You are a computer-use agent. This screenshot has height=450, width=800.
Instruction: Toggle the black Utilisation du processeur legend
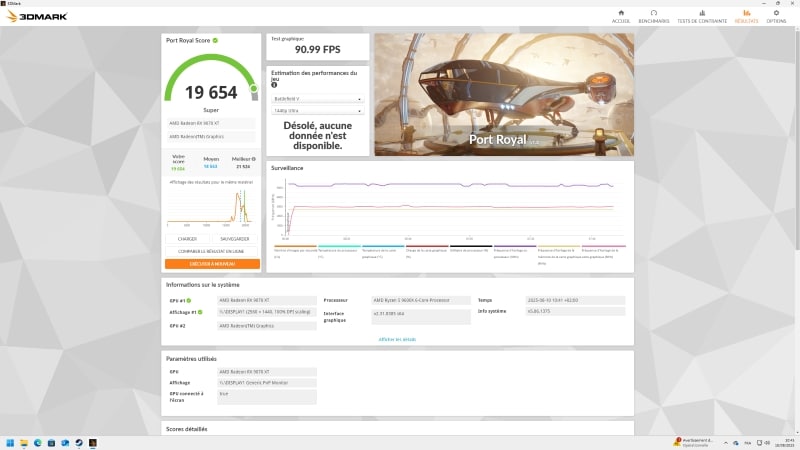471,249
